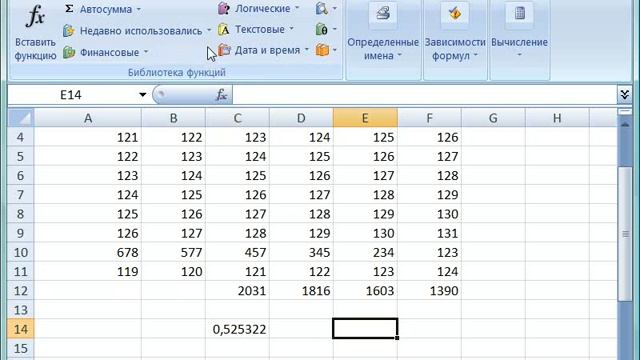This screenshot has height=360, width=640.
Task: Click the vertical scrollbar up arrow
Action: point(625,124)
